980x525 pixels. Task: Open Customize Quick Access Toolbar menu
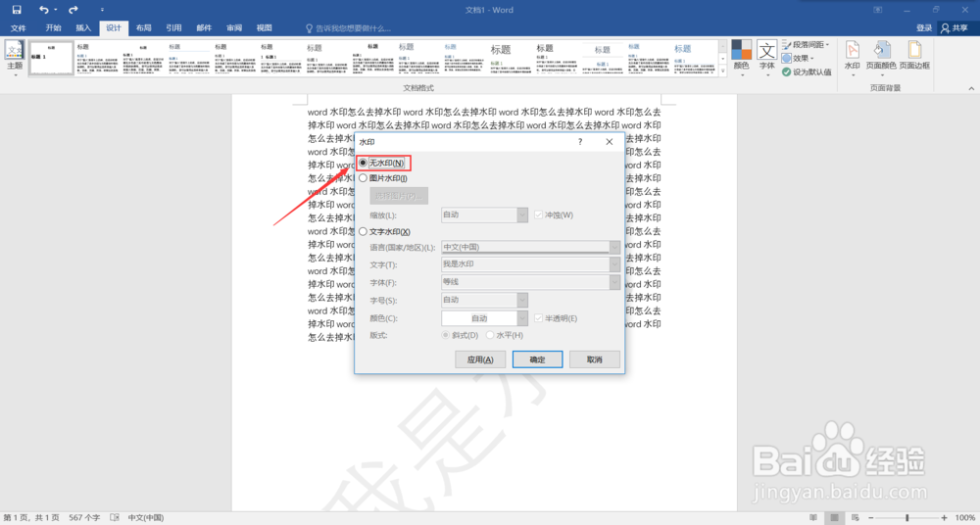point(102,10)
